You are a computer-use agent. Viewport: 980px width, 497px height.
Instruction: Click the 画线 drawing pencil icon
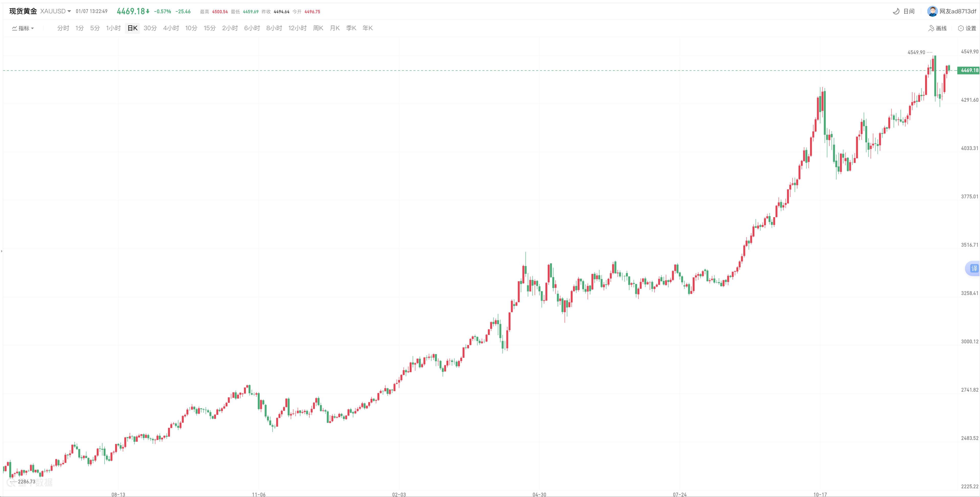point(931,28)
